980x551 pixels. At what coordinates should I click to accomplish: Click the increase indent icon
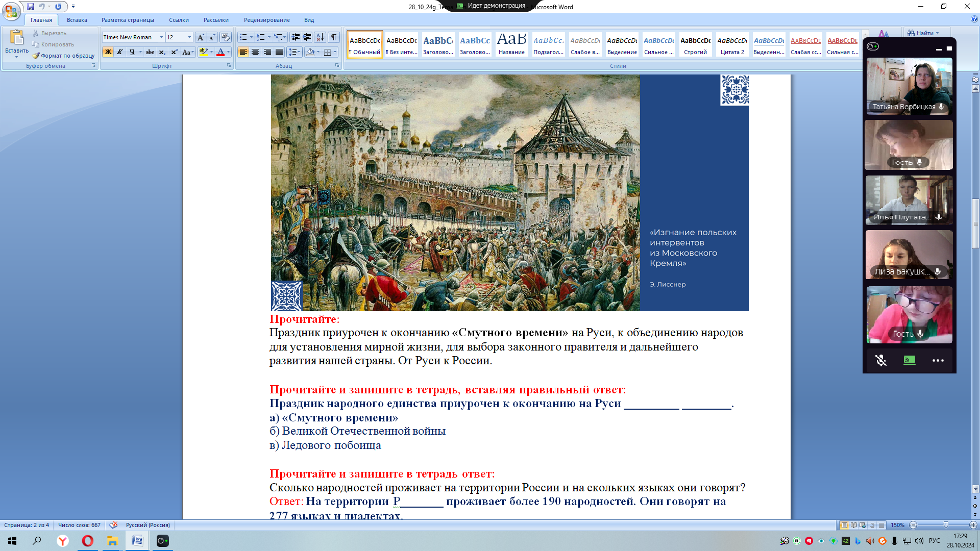pyautogui.click(x=307, y=37)
